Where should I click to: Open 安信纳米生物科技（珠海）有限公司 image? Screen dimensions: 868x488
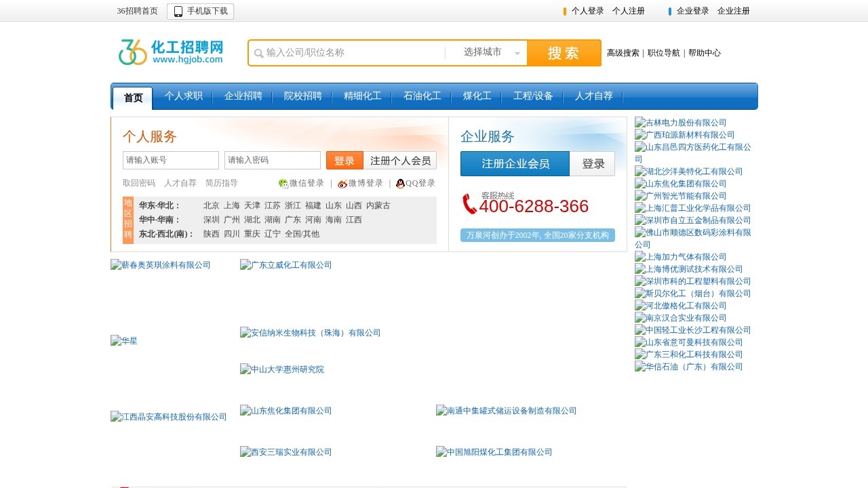311,333
